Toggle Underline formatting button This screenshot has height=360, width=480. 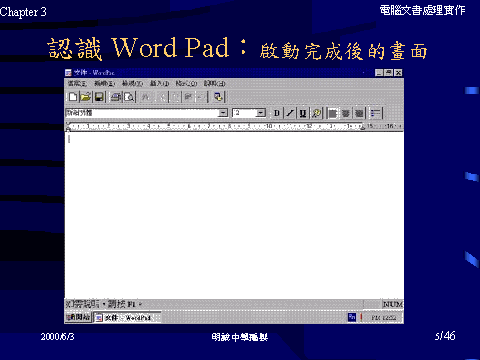coord(303,113)
